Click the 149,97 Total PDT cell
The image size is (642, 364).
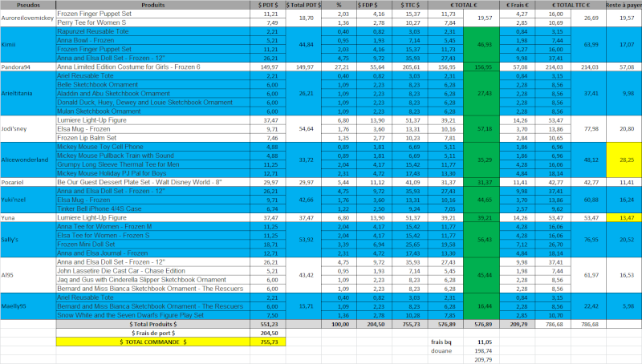click(303, 67)
